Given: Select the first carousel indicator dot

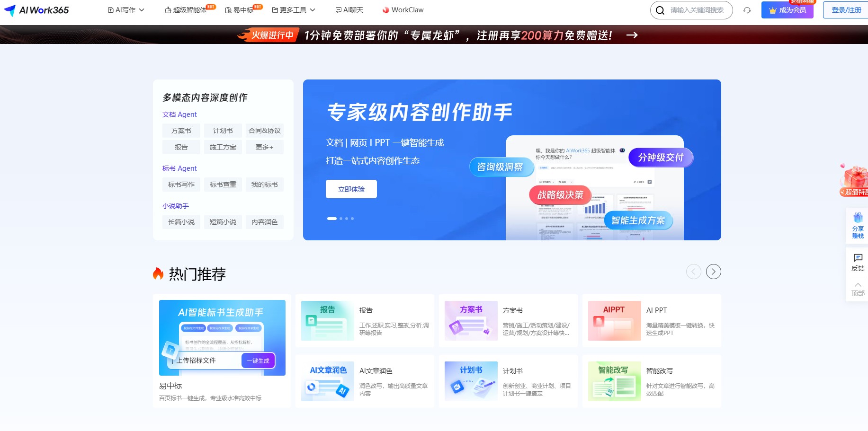Looking at the screenshot, I should click(x=332, y=219).
